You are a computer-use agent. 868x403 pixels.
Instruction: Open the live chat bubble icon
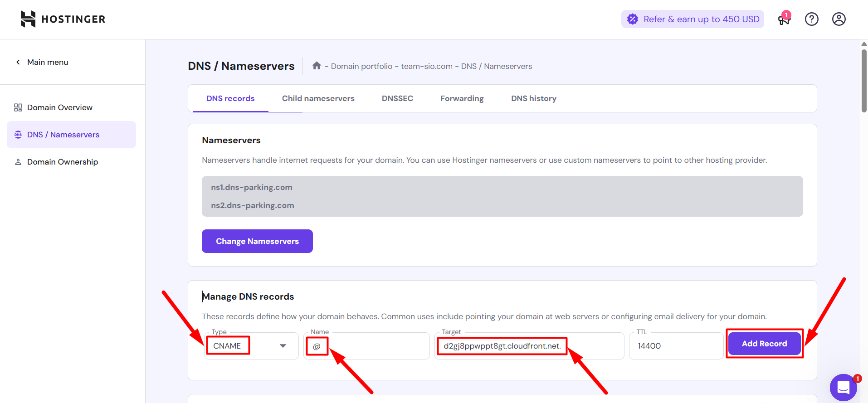(844, 388)
